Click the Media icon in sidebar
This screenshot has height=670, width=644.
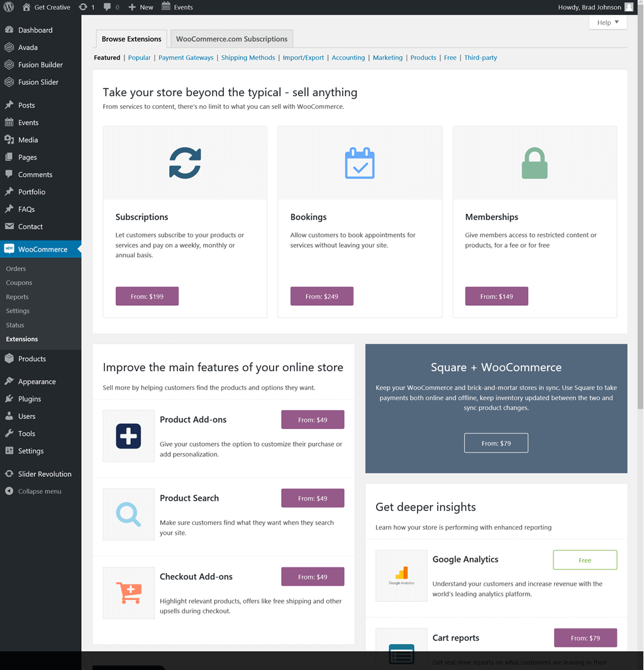point(9,140)
